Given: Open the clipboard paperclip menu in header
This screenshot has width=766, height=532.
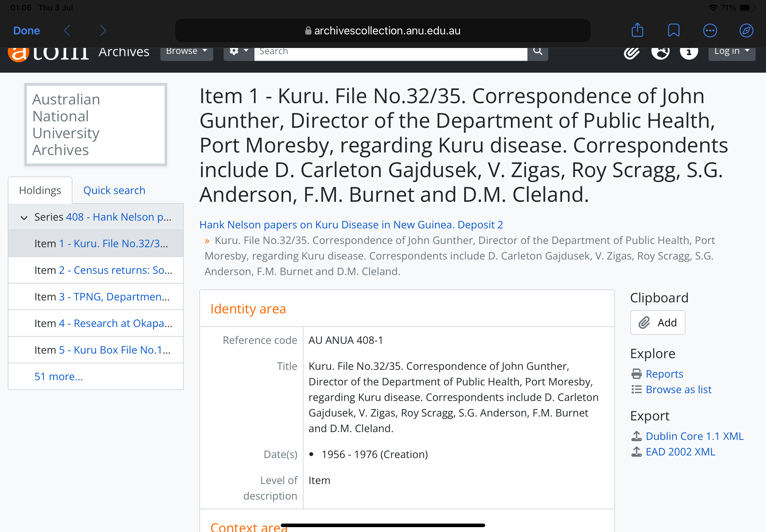Looking at the screenshot, I should (x=632, y=53).
